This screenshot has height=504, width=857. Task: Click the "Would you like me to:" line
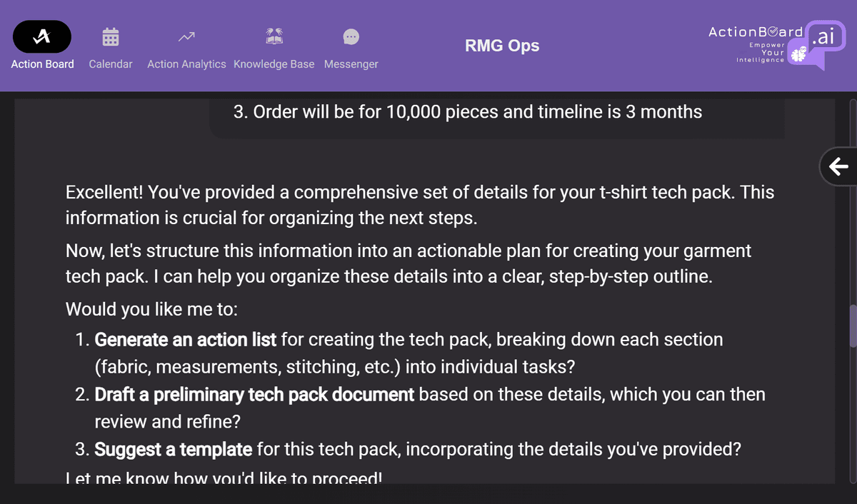(x=151, y=310)
